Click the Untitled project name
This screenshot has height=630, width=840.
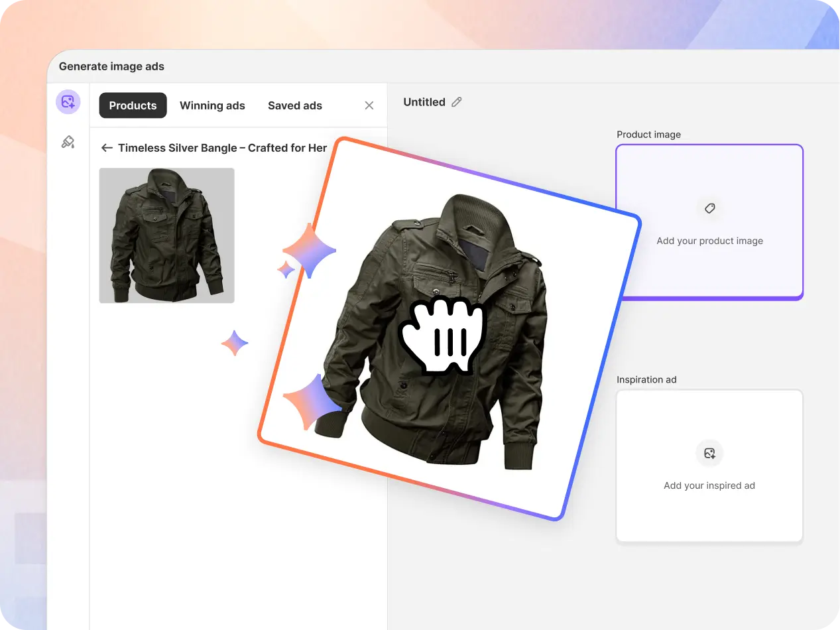[424, 102]
